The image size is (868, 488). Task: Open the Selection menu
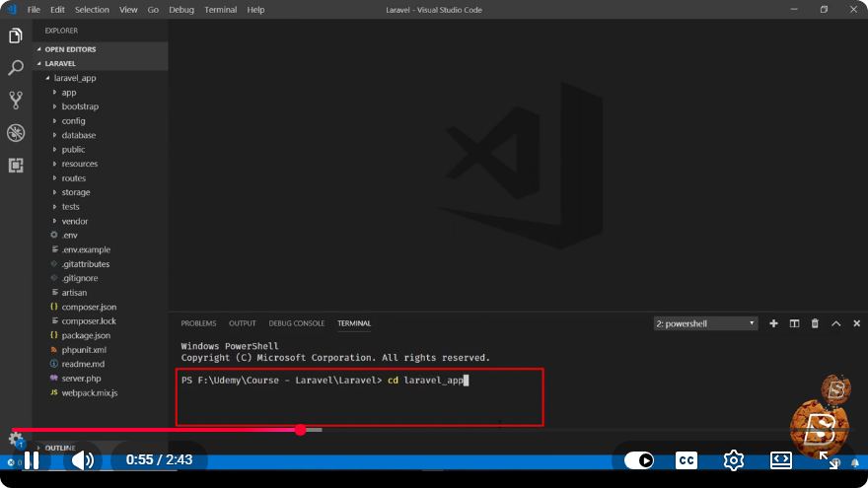coord(92,10)
